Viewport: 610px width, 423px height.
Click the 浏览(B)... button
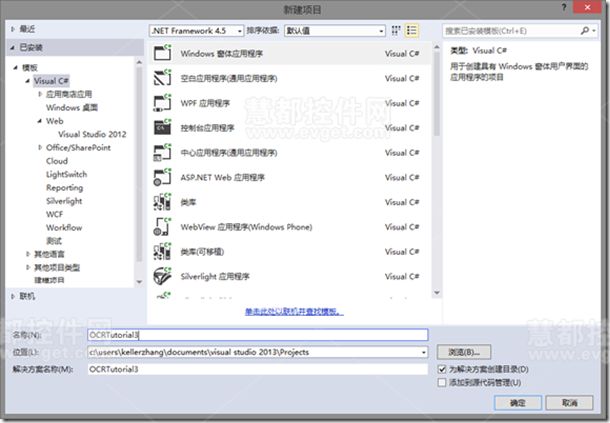point(464,352)
